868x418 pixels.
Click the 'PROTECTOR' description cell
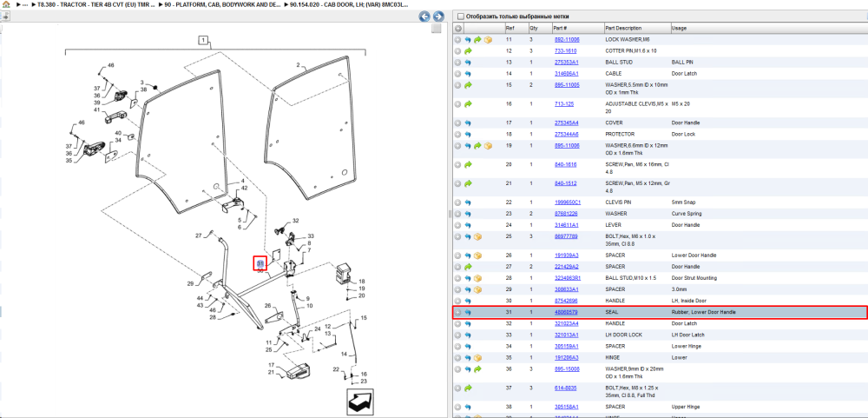coord(620,134)
